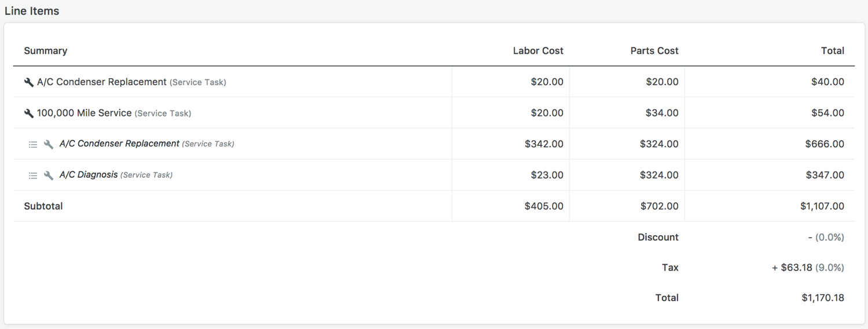The height and width of the screenshot is (329, 868).
Task: Select the Parts Cost column header
Action: coord(654,51)
